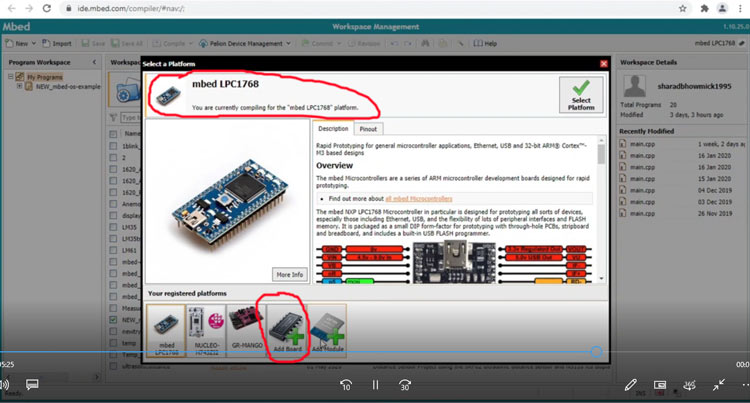750x403 pixels.
Task: Expand NEW_mbed-os-example tree node
Action: pyautogui.click(x=19, y=87)
